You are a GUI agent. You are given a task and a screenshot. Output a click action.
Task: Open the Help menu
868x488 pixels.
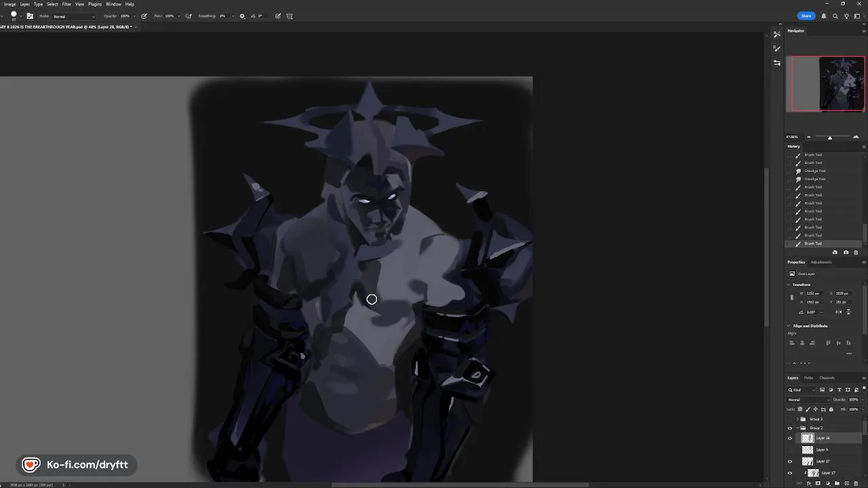point(130,4)
